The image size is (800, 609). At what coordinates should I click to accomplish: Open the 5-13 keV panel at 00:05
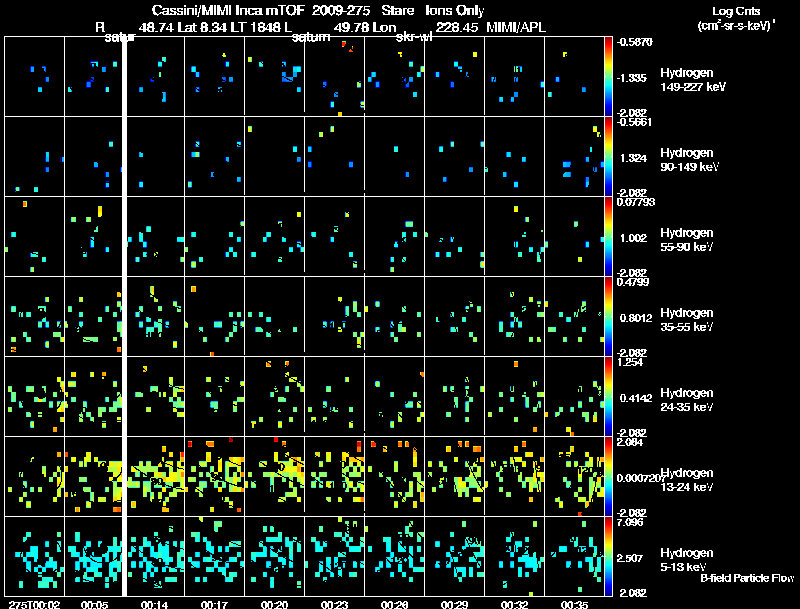[93, 556]
